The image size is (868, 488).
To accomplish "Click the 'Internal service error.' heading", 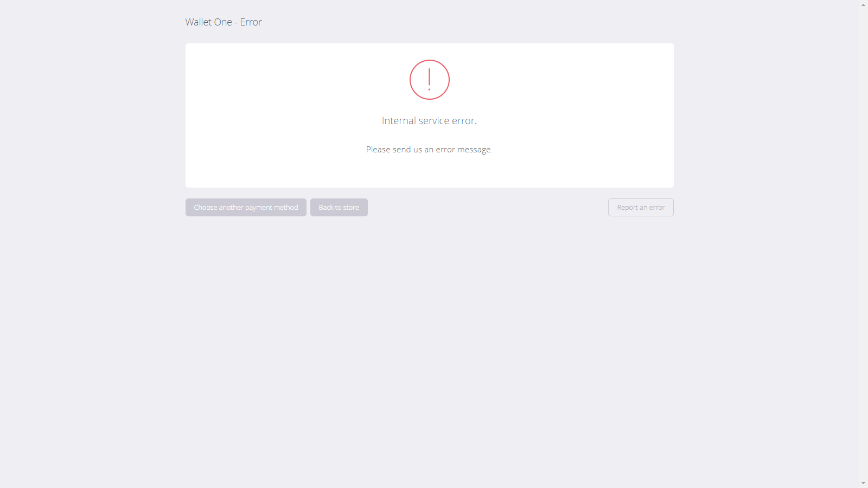I will 429,121.
